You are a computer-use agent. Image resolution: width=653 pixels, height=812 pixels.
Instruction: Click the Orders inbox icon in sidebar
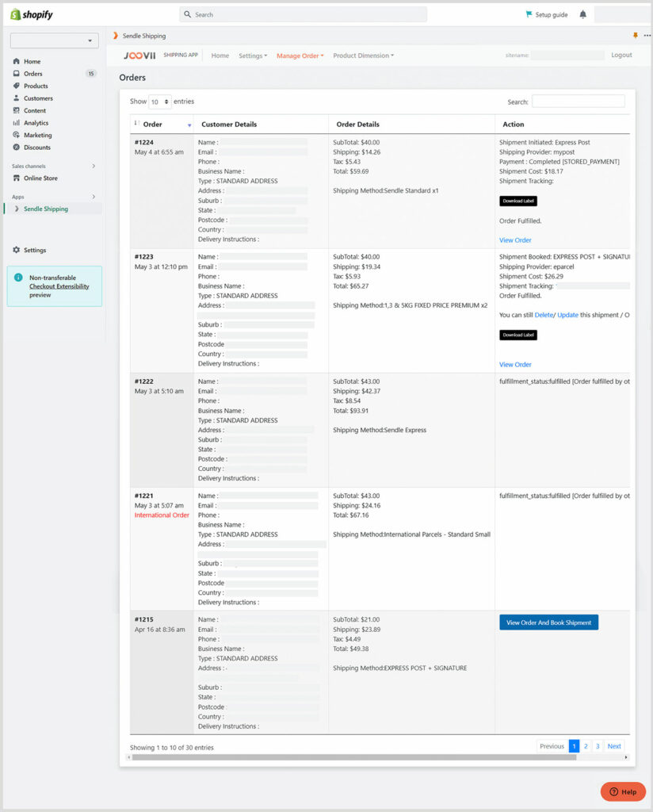[x=16, y=74]
